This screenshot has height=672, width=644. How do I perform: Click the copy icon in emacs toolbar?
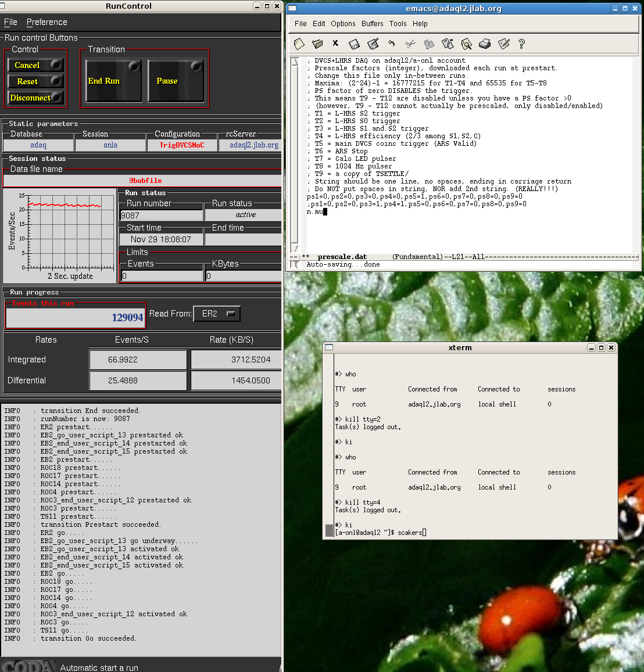pos(429,44)
